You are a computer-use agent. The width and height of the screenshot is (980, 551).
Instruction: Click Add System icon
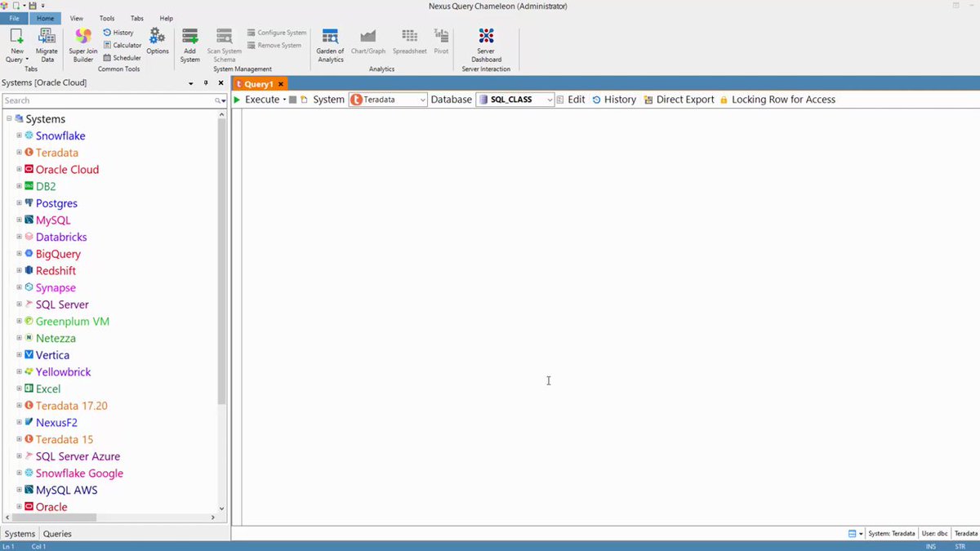pos(190,36)
